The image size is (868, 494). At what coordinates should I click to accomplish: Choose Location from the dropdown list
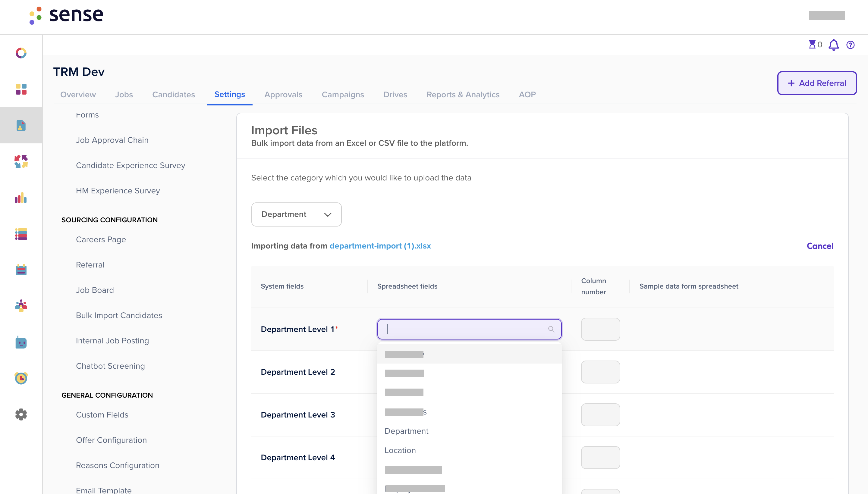click(400, 450)
